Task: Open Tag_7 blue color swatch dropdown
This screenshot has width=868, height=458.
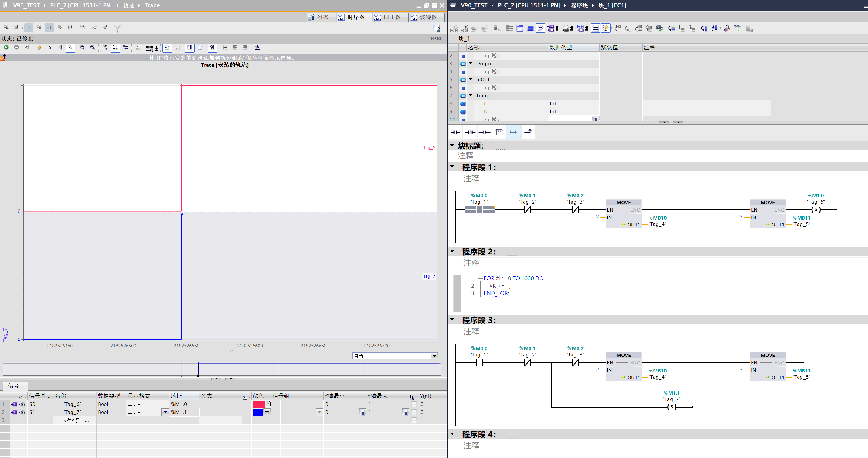Action: click(x=267, y=412)
